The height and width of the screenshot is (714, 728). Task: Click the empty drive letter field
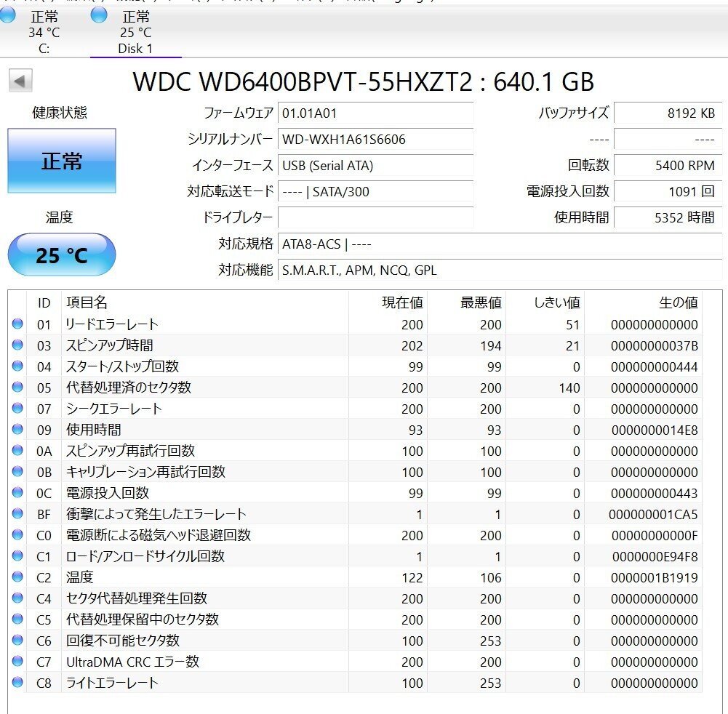375,217
